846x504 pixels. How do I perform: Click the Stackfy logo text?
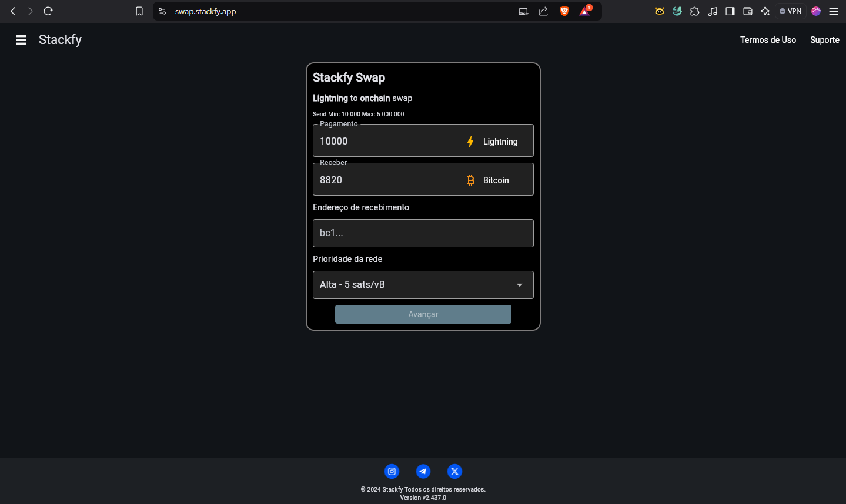click(60, 40)
